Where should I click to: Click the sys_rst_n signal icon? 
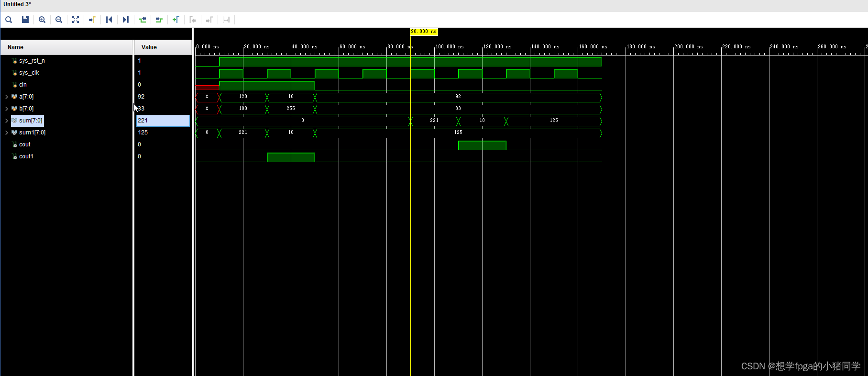14,61
